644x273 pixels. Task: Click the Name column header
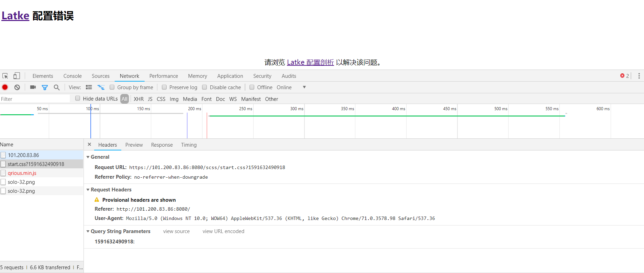click(42, 145)
